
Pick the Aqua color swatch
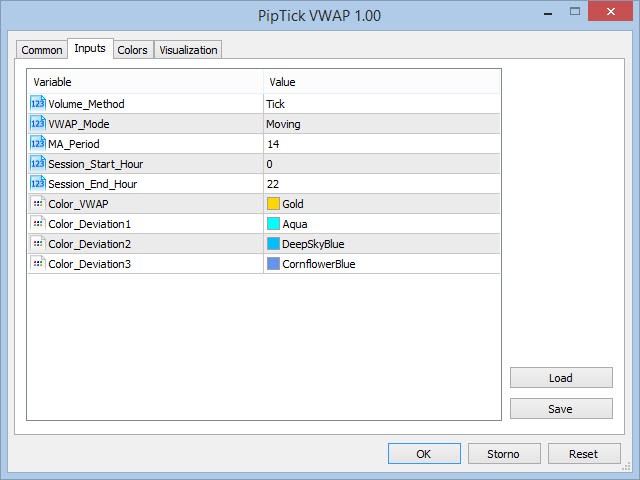tap(273, 224)
